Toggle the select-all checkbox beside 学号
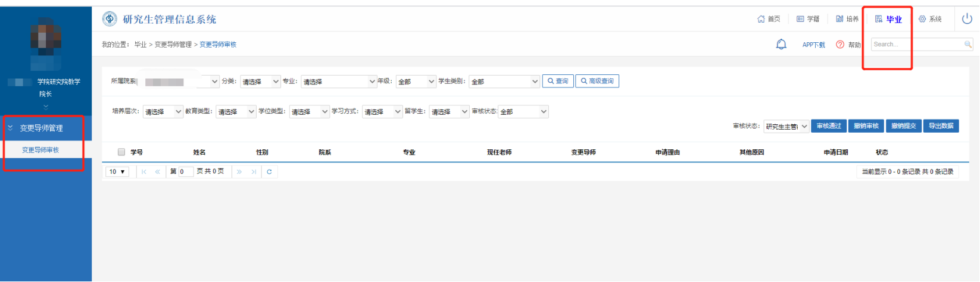 [121, 152]
